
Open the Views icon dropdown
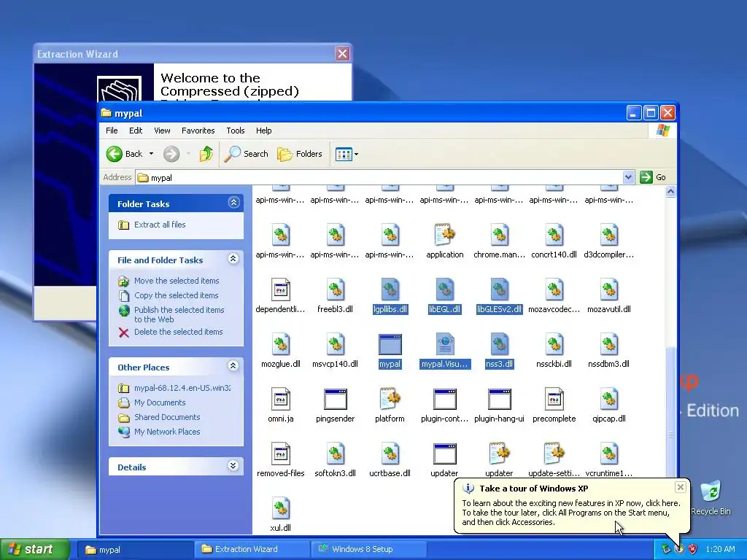[347, 154]
